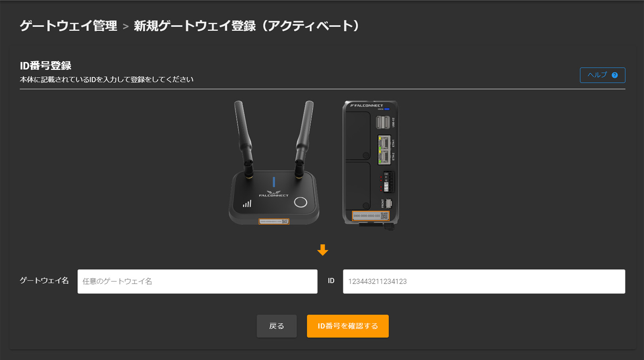644x360 pixels.
Task: Click the blue LED on antenna gateway
Action: pyautogui.click(x=274, y=182)
